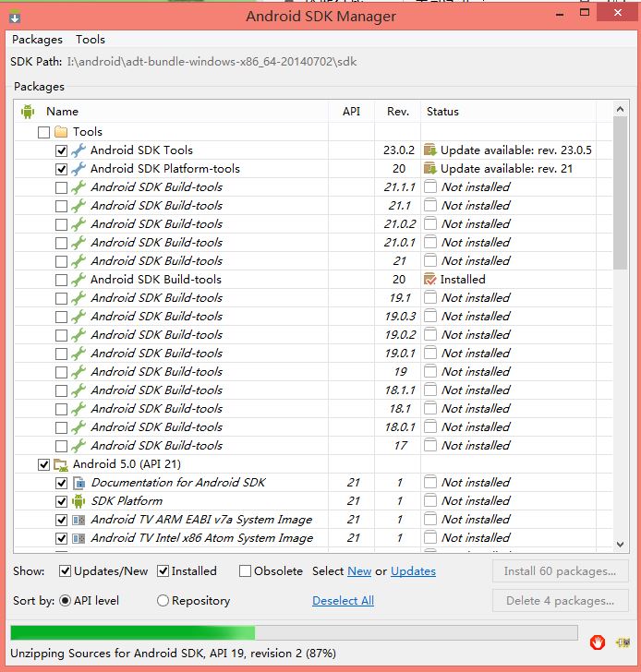
Task: Check Build-tools rev 20 checkbox
Action: click(61, 280)
